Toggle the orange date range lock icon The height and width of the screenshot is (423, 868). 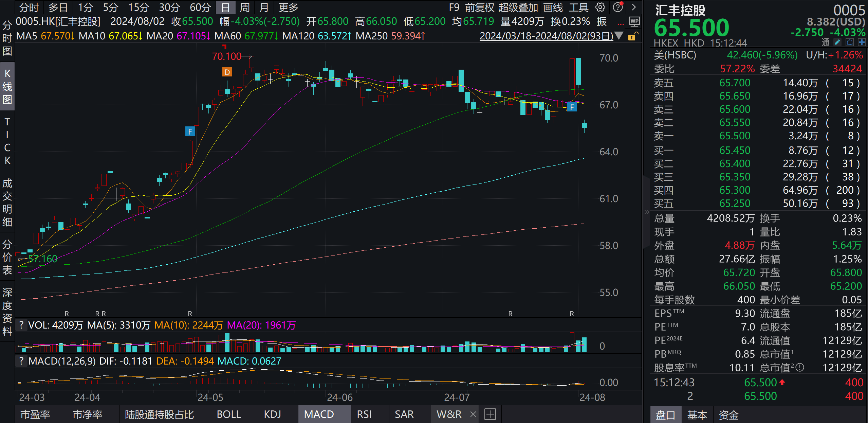pyautogui.click(x=633, y=36)
